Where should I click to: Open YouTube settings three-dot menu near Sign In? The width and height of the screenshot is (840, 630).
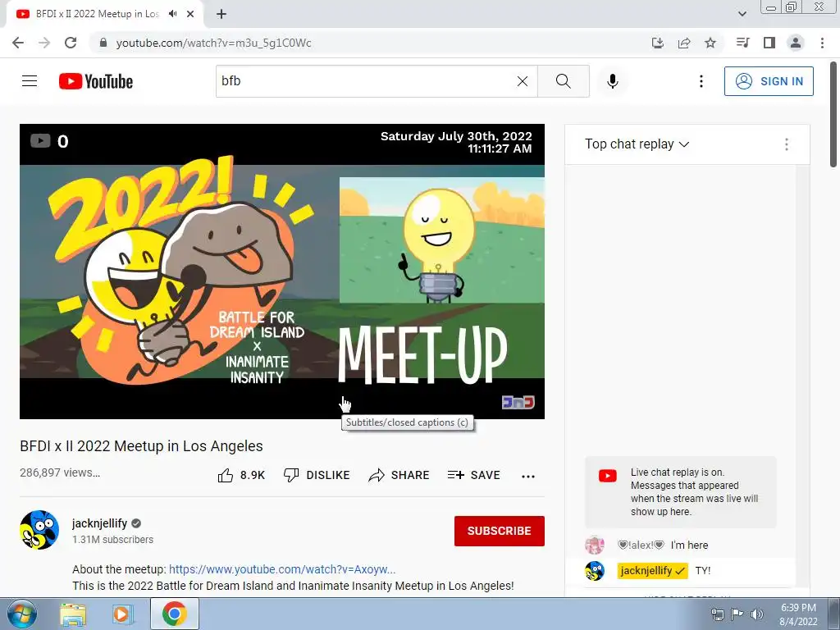[701, 81]
